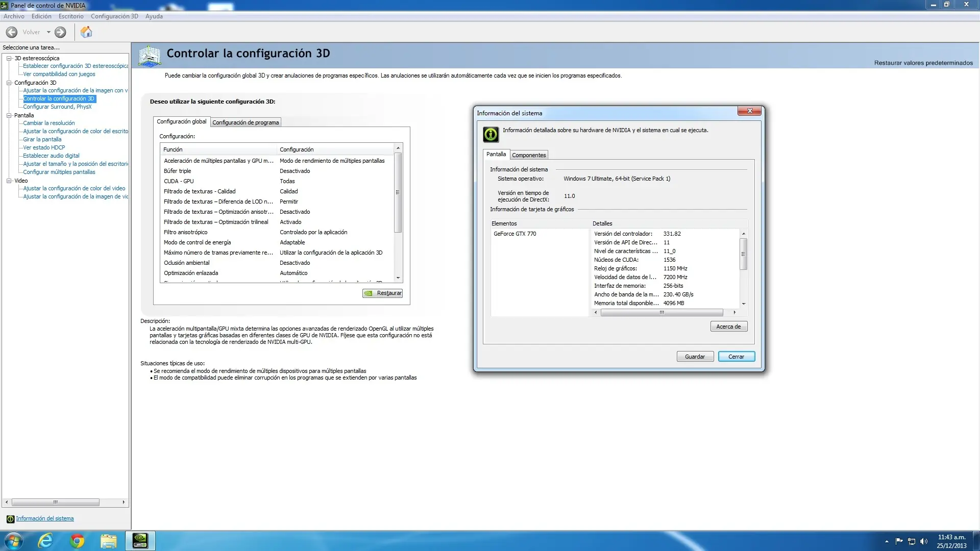
Task: Click Restaurar valores predeterminados link
Action: coord(923,63)
